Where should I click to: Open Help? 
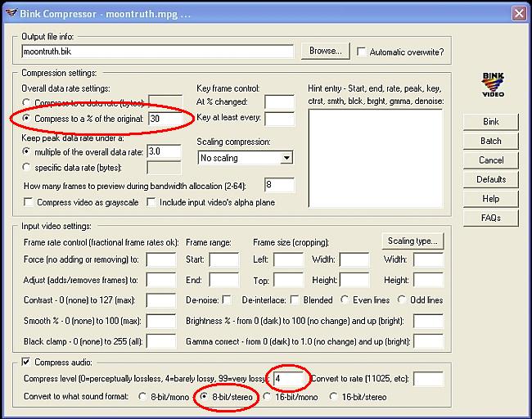tap(490, 199)
